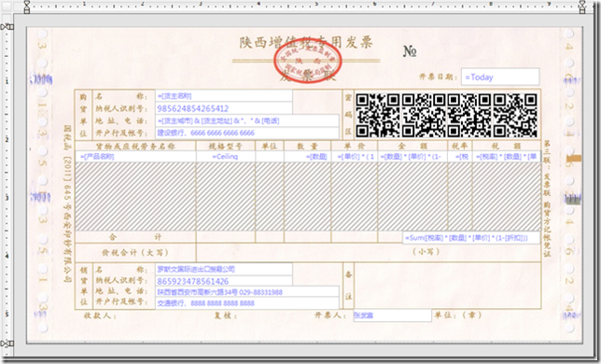Click the （小写）label
The width and height of the screenshot is (601, 364).
point(426,251)
